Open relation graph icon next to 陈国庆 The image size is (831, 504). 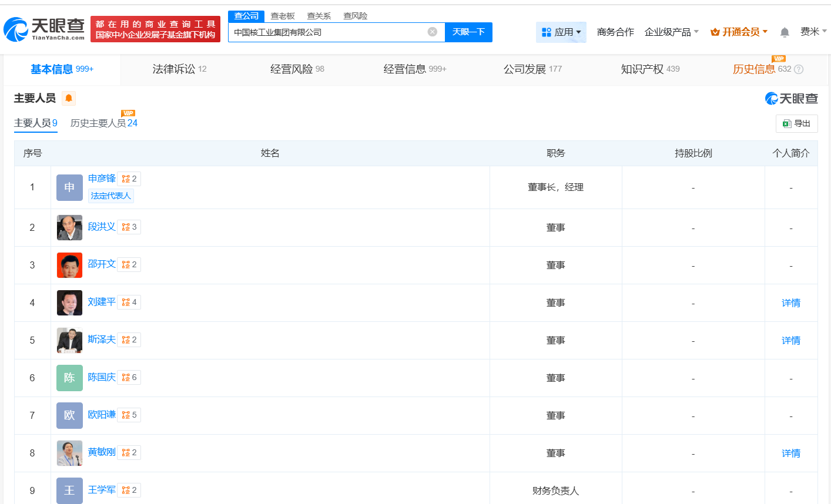click(x=126, y=378)
